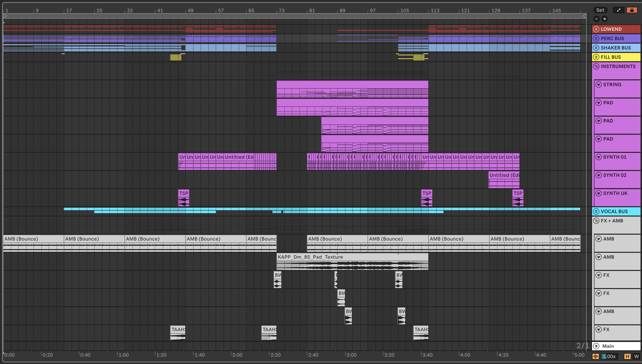This screenshot has height=364, width=642.
Task: Select the SYNTH 01 track name
Action: pos(615,157)
